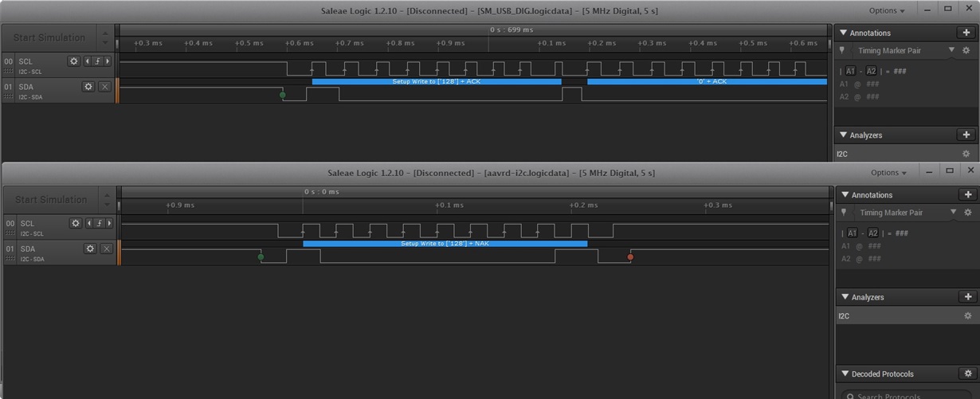Place A2 marker in top window

(x=871, y=71)
